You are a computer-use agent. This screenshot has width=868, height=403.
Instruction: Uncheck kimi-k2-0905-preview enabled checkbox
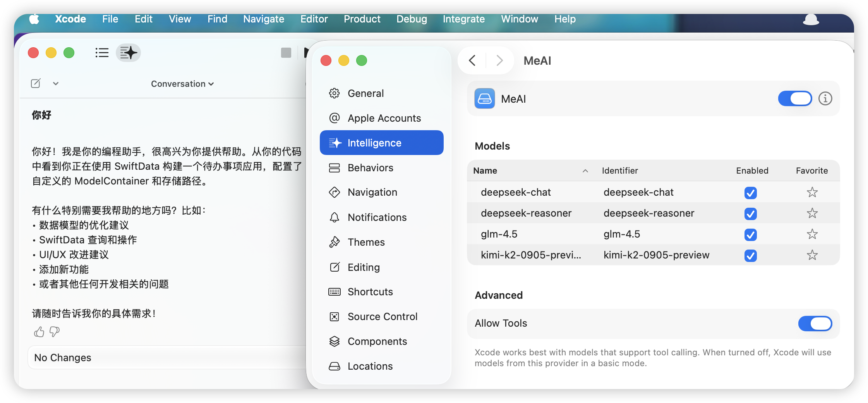point(750,255)
